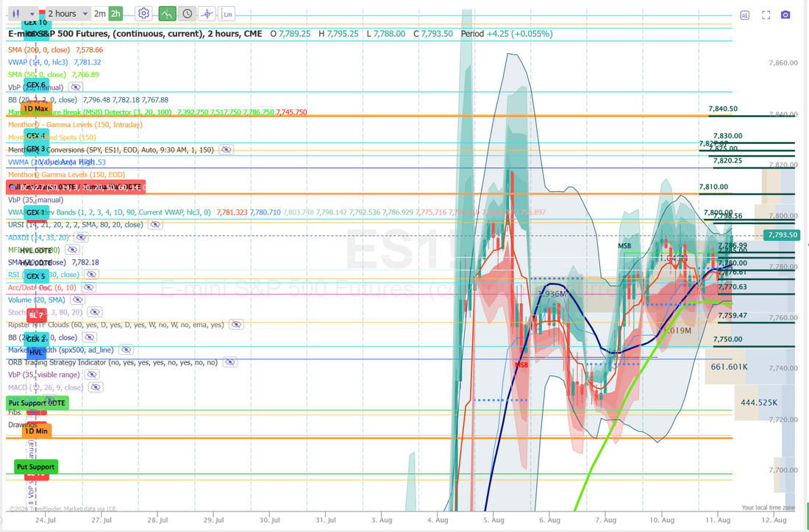Toggle the green indicators chart button
This screenshot has height=532, width=809.
(x=167, y=13)
